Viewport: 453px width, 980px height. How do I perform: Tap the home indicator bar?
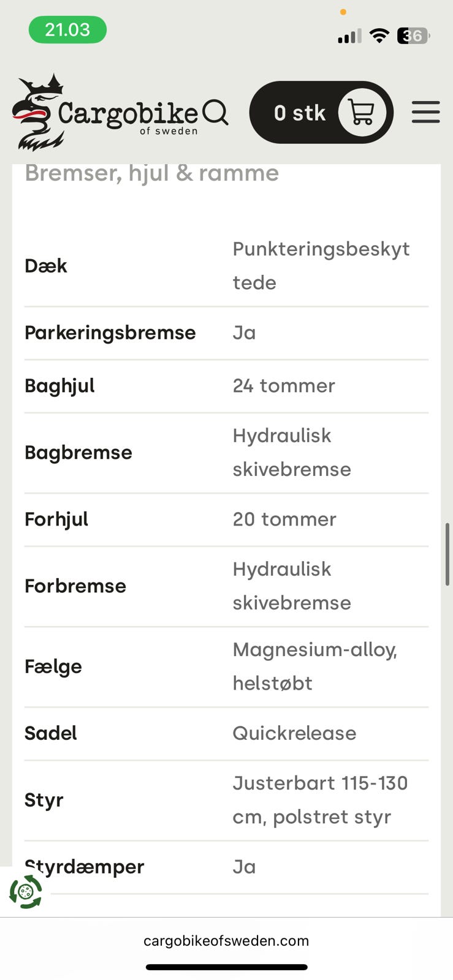(226, 967)
